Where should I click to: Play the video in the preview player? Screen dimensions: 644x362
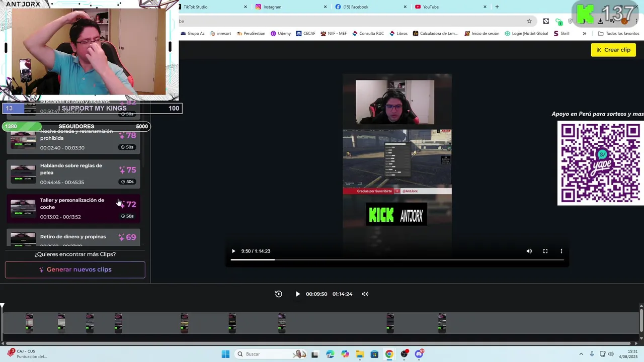[x=233, y=251]
